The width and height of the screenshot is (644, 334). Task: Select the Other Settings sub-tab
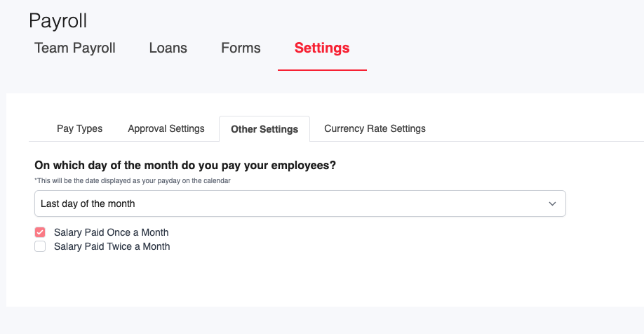(264, 129)
